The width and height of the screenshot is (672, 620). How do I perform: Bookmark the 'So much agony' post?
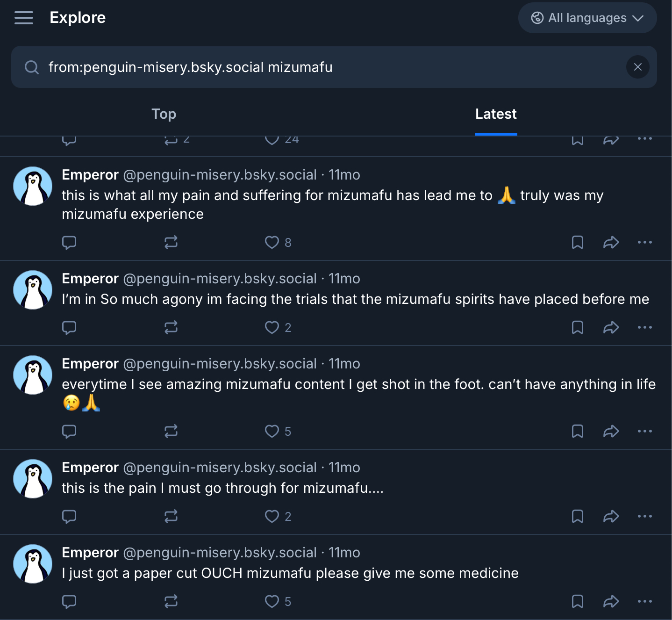(578, 327)
